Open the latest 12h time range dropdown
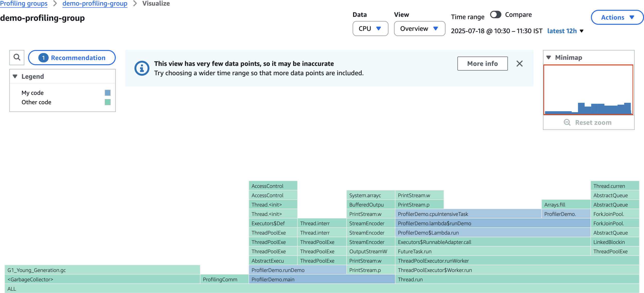 pos(565,31)
